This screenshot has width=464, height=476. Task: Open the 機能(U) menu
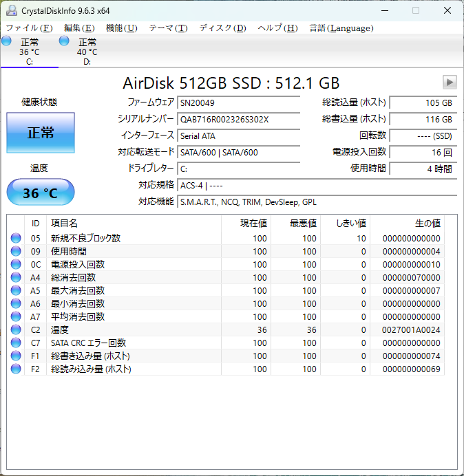tap(122, 28)
